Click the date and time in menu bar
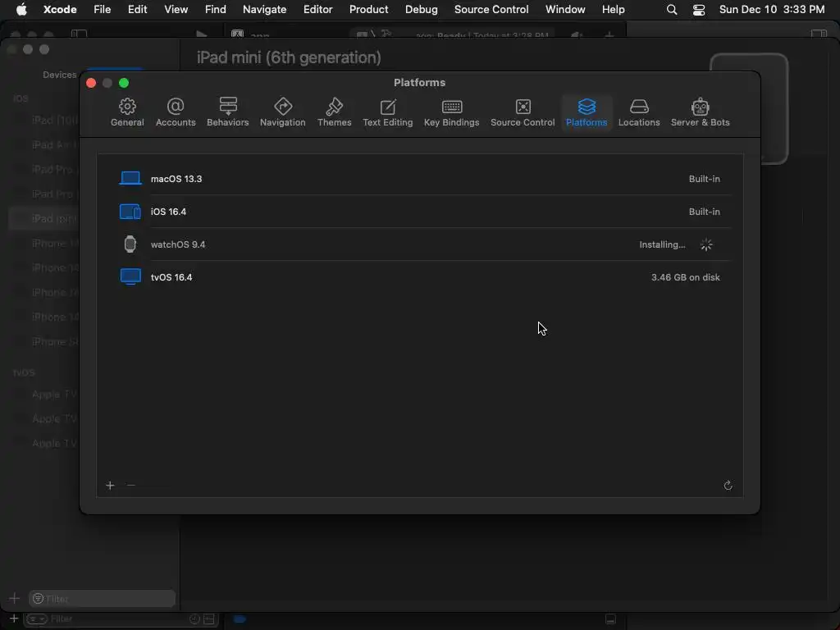 click(x=771, y=9)
